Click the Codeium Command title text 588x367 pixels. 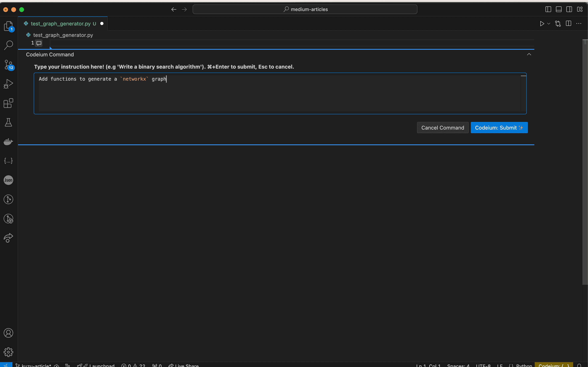click(50, 55)
